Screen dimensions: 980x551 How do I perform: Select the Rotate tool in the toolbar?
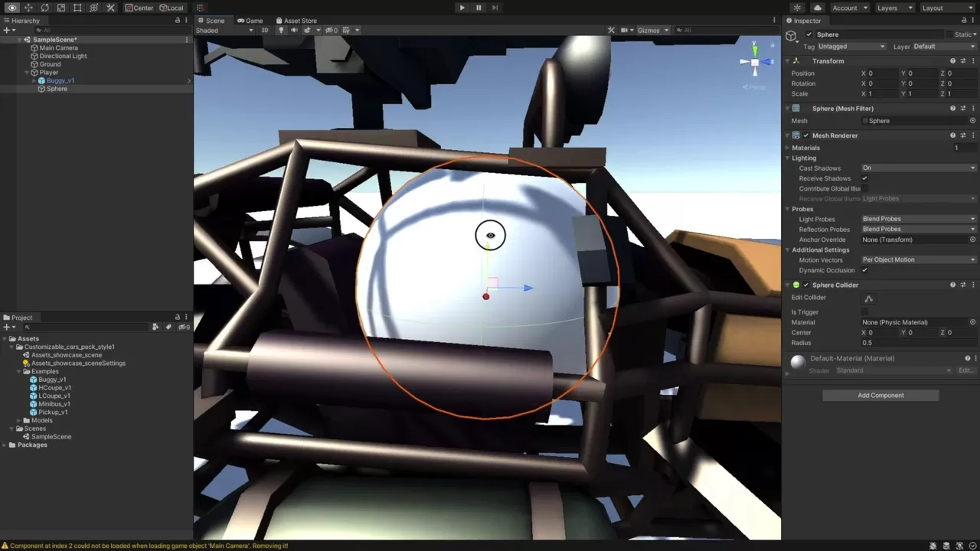[44, 8]
